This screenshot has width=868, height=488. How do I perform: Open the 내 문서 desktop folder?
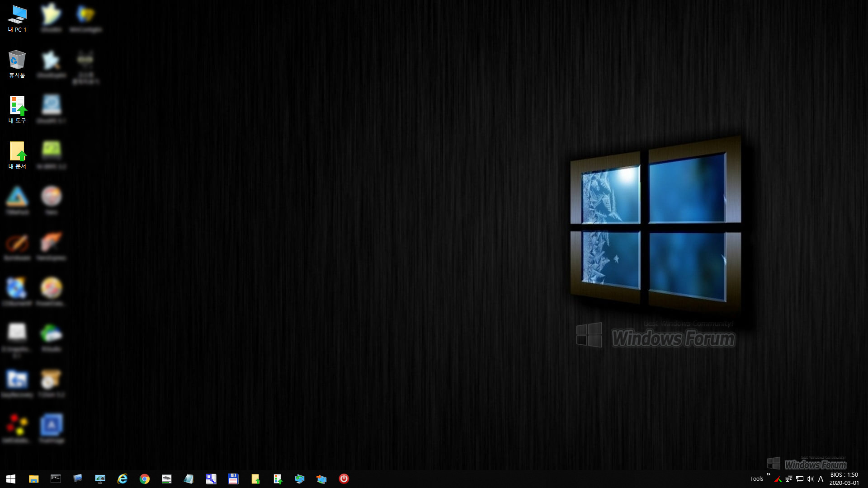pos(17,155)
